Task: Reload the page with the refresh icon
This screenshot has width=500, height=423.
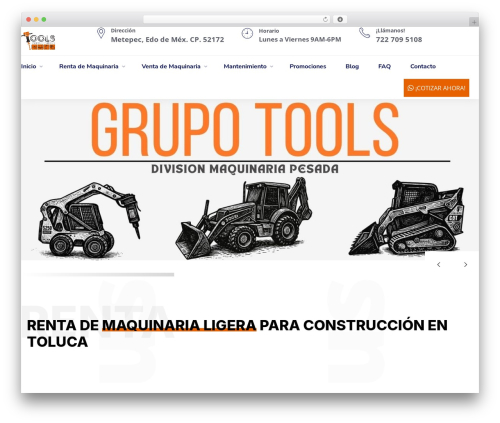Action: [325, 19]
